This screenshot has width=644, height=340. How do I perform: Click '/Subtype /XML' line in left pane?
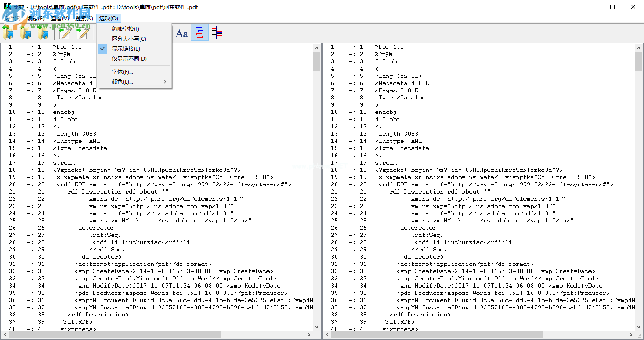(76, 141)
